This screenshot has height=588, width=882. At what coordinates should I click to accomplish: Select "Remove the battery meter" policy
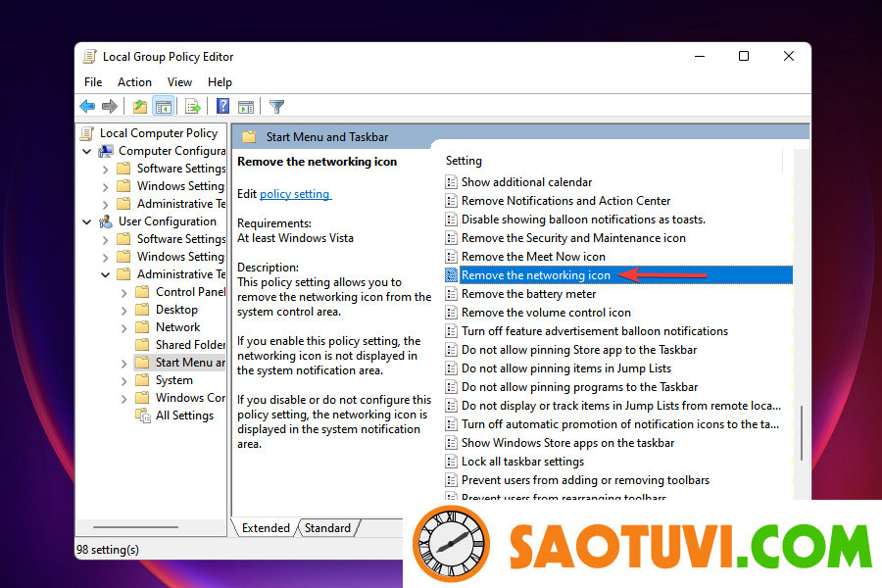pyautogui.click(x=528, y=294)
